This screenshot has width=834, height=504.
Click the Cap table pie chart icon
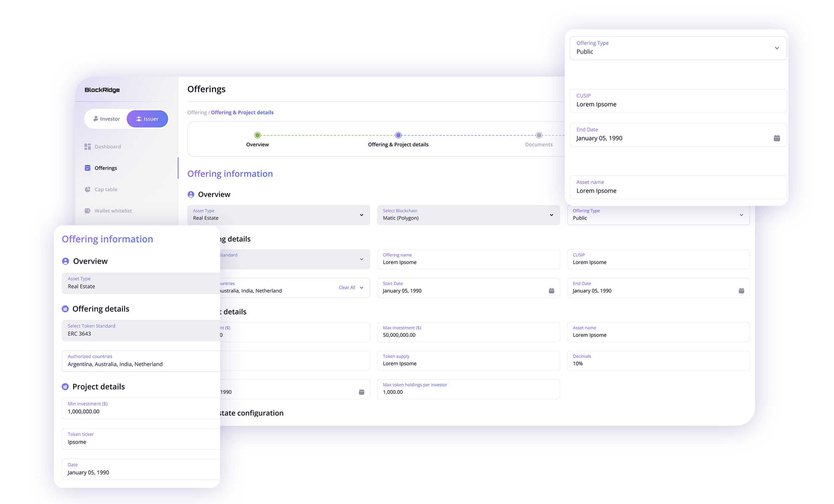point(87,189)
